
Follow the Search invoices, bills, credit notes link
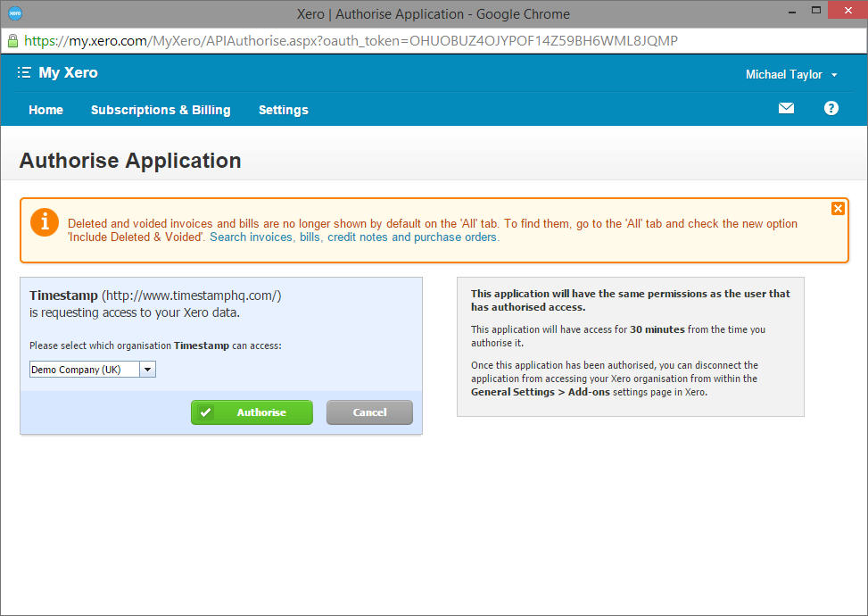point(354,237)
